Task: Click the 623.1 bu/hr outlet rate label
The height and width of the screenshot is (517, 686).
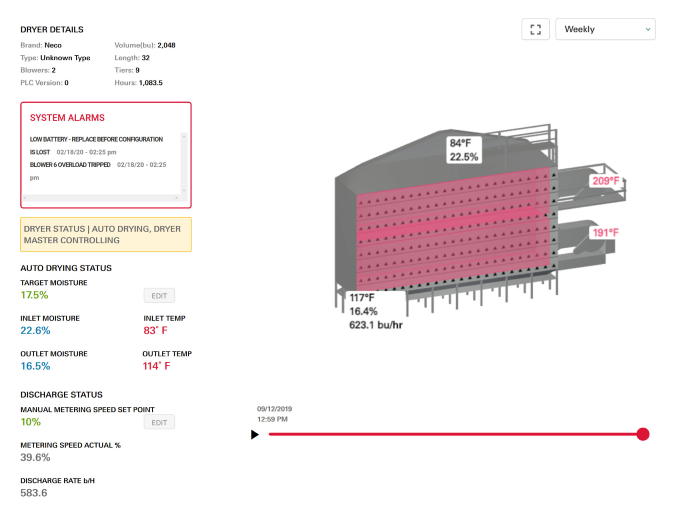Action: [x=376, y=325]
